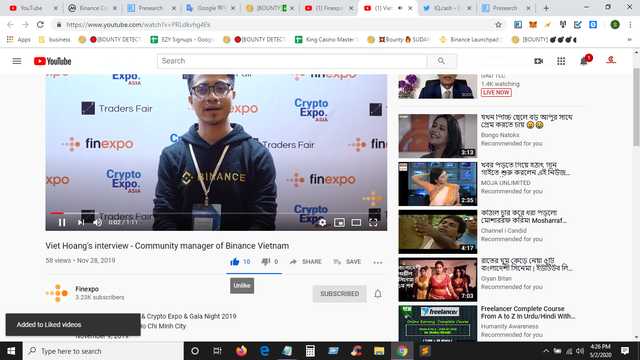Open the MetaMask fox extension
This screenshot has width=640, height=360.
[533, 24]
